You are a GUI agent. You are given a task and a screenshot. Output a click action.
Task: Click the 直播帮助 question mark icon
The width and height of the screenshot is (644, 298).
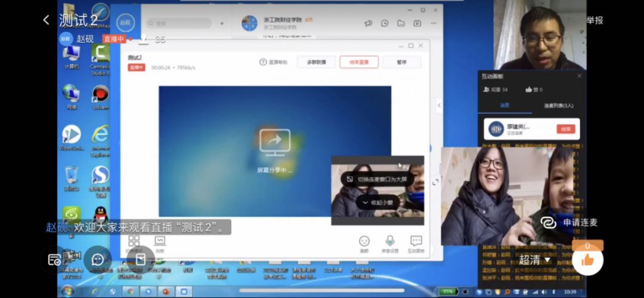click(263, 62)
